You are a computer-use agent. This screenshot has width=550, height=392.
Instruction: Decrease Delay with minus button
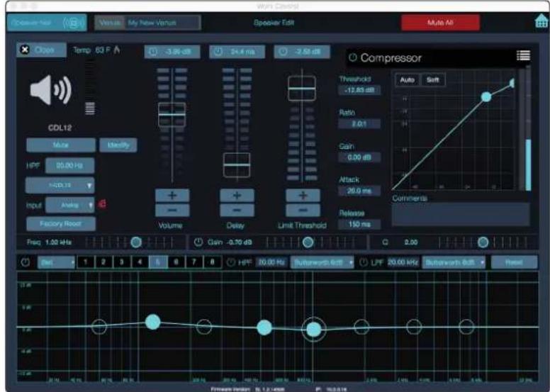(237, 211)
